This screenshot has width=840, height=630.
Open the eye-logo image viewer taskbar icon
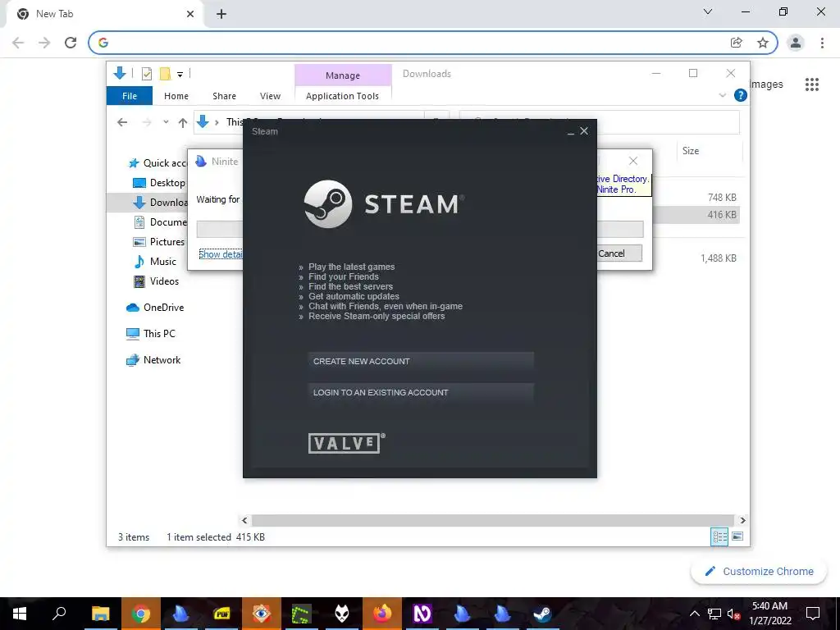pos(262,614)
